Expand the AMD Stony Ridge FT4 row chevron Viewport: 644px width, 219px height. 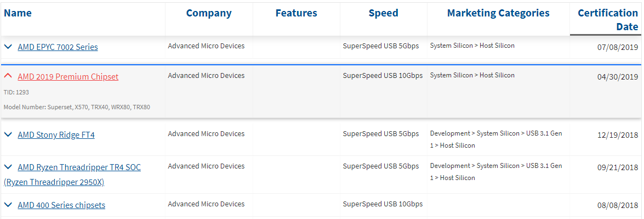[8, 134]
